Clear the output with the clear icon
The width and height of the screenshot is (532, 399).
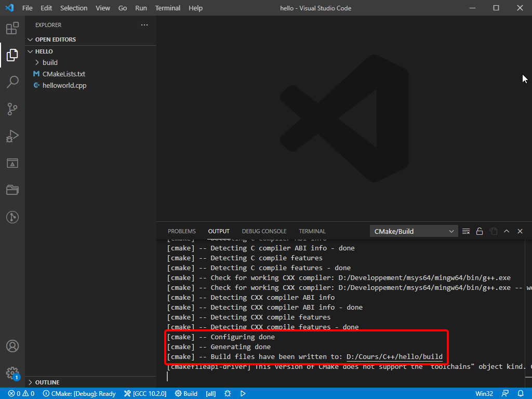[466, 231]
